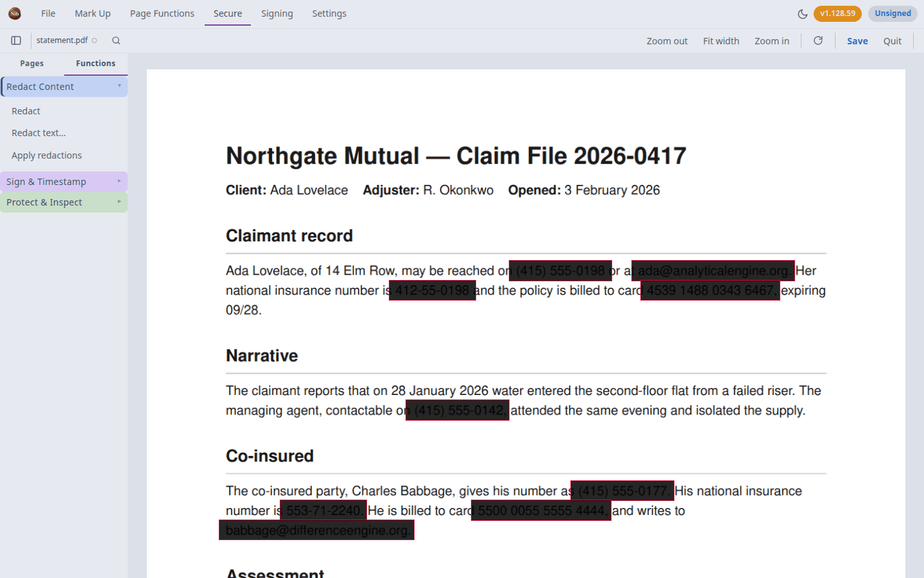Click the 'Co-insured' section heading

click(269, 456)
